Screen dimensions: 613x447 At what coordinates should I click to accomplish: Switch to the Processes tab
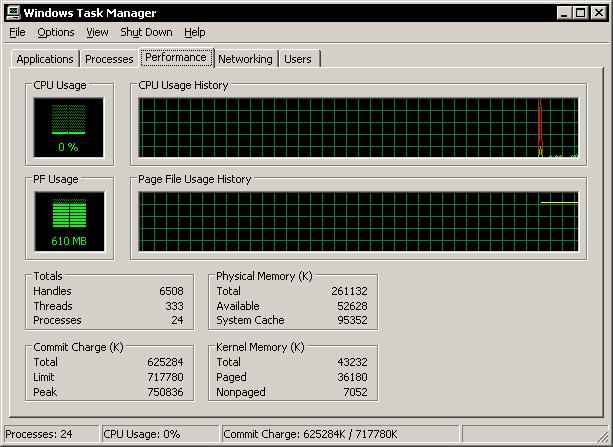(109, 59)
